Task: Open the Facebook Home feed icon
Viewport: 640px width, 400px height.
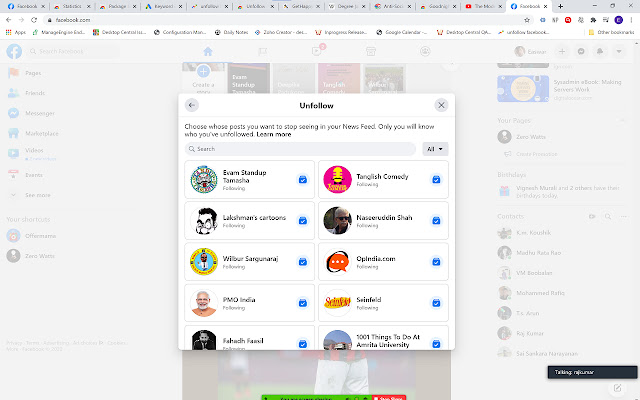Action: coord(208,51)
